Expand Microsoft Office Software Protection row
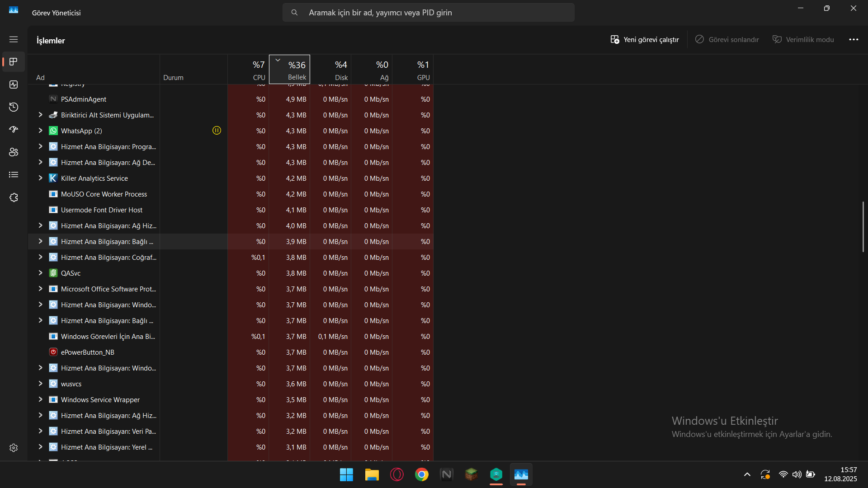868x488 pixels. tap(40, 289)
